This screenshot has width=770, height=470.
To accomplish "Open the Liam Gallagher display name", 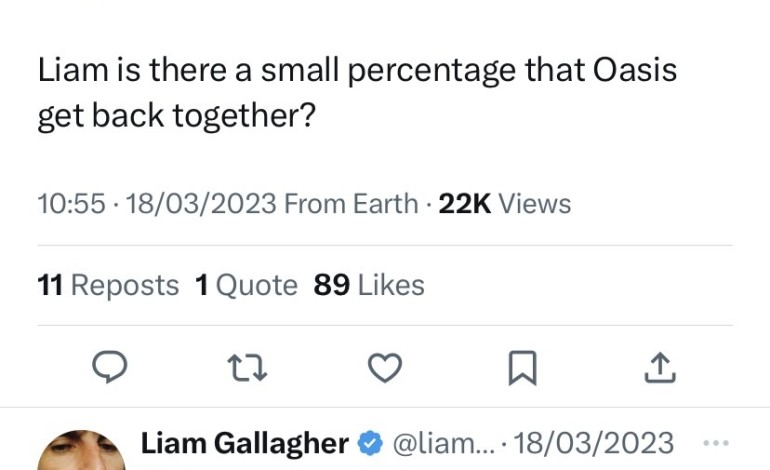I will (x=245, y=443).
